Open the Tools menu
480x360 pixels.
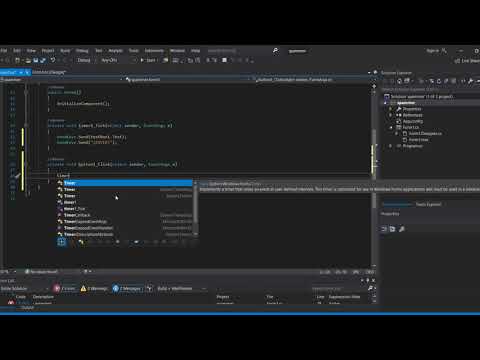pos(134,51)
